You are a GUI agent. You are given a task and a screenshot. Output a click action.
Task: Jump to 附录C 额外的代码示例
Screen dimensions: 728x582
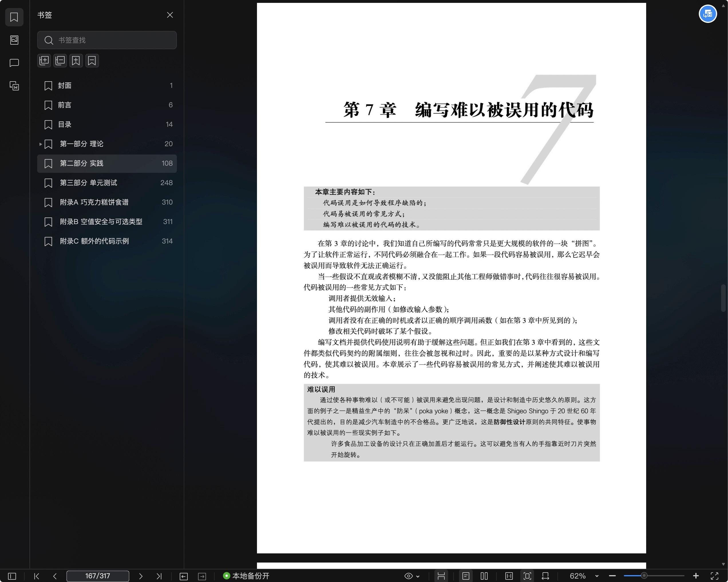(x=107, y=241)
